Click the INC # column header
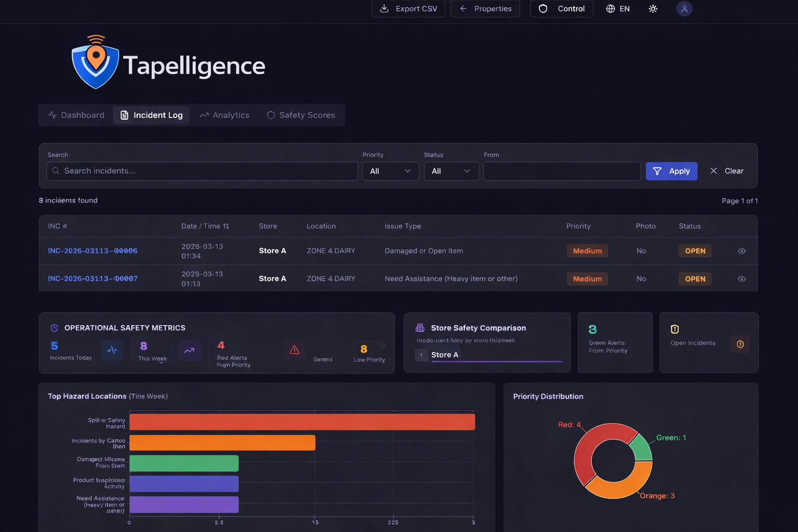This screenshot has height=532, width=798. tap(57, 226)
